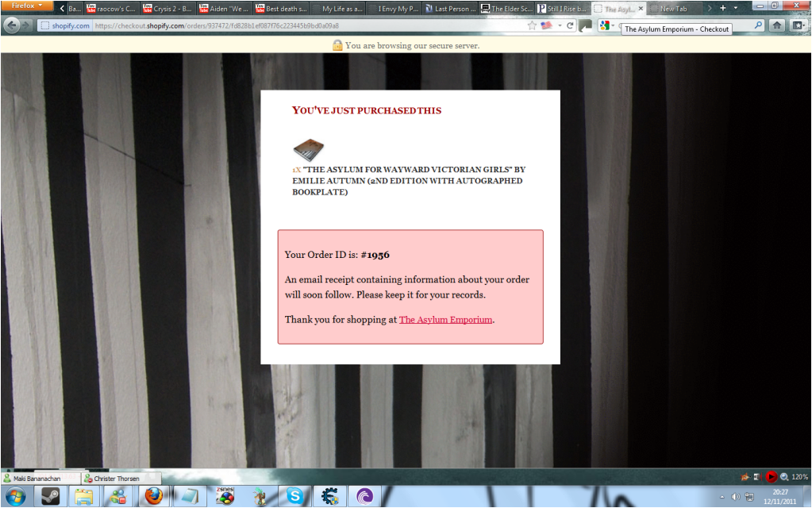Open Skype from the taskbar
This screenshot has width=812, height=508.
(294, 497)
